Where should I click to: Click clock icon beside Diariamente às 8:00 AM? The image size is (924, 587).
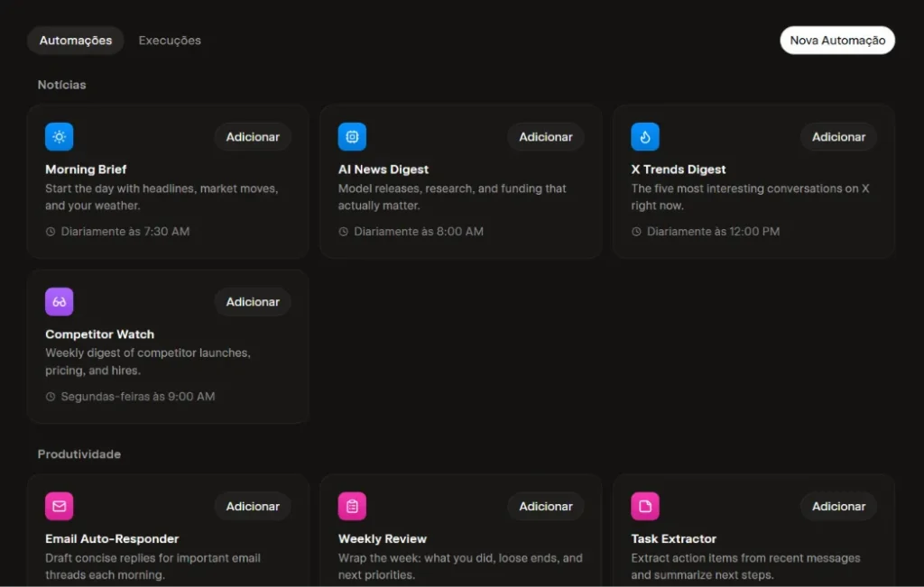click(x=344, y=232)
